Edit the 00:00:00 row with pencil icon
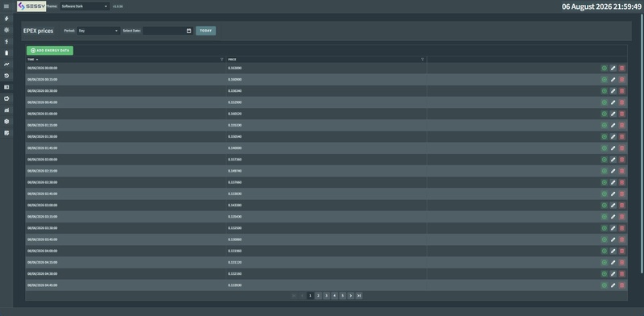This screenshot has height=316, width=644. 613,69
